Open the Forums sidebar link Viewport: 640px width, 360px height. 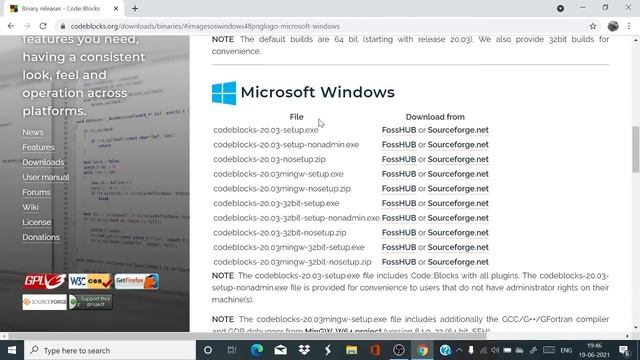tap(36, 192)
